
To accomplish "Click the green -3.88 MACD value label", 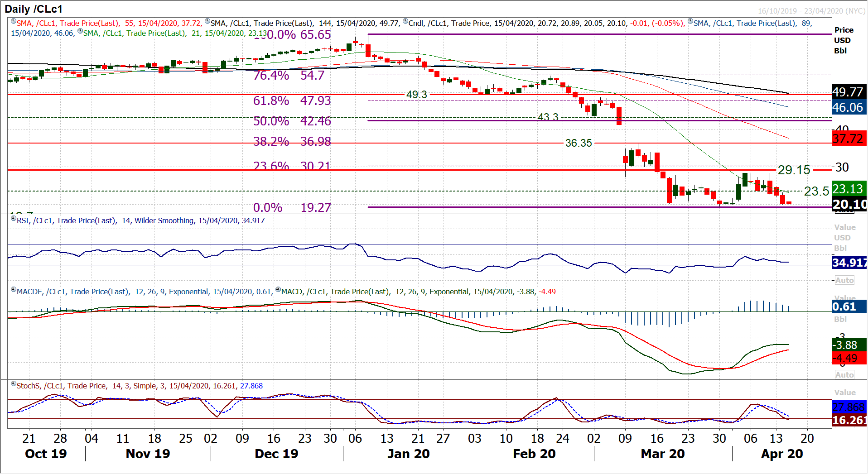I will tap(849, 345).
